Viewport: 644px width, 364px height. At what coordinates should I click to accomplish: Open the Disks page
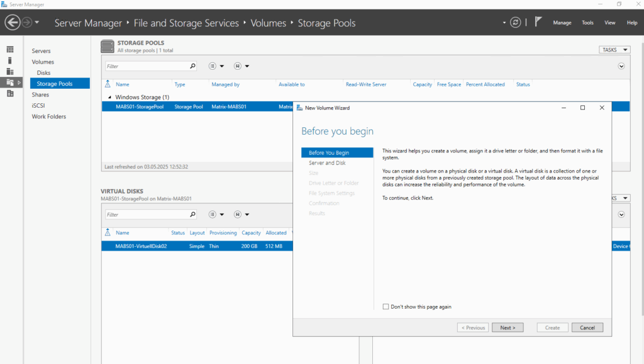[x=43, y=73]
